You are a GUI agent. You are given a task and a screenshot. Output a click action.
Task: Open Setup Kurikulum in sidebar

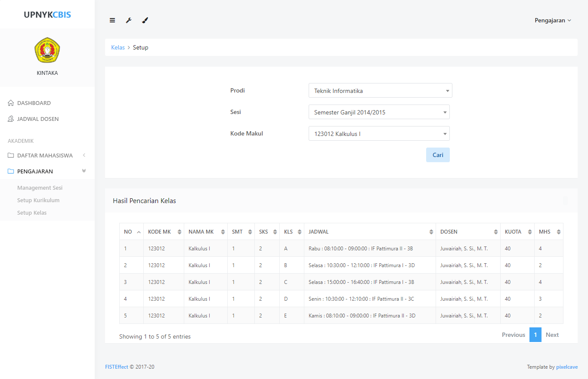tap(38, 200)
